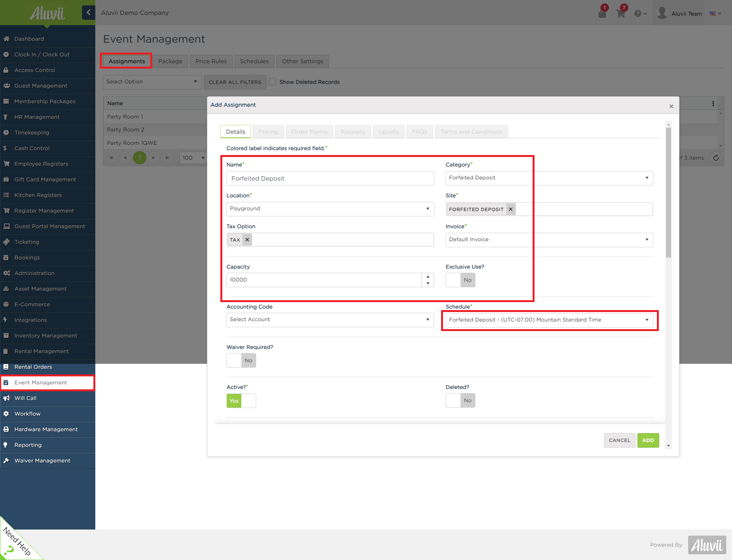Open the Accounting Code dropdown

(x=330, y=320)
